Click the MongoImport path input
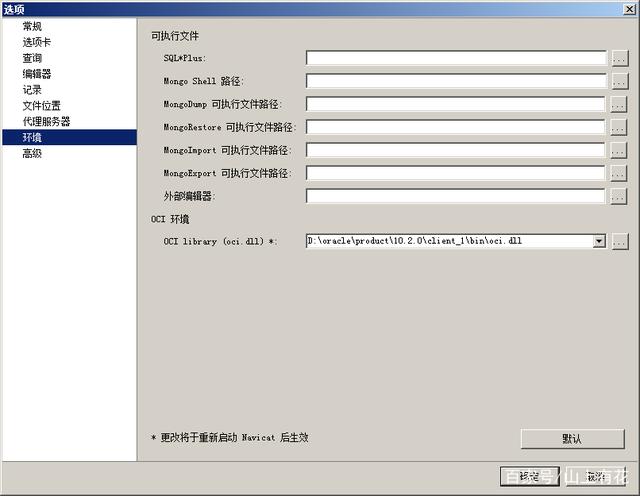Viewport: 640px width, 496px height. tap(455, 150)
